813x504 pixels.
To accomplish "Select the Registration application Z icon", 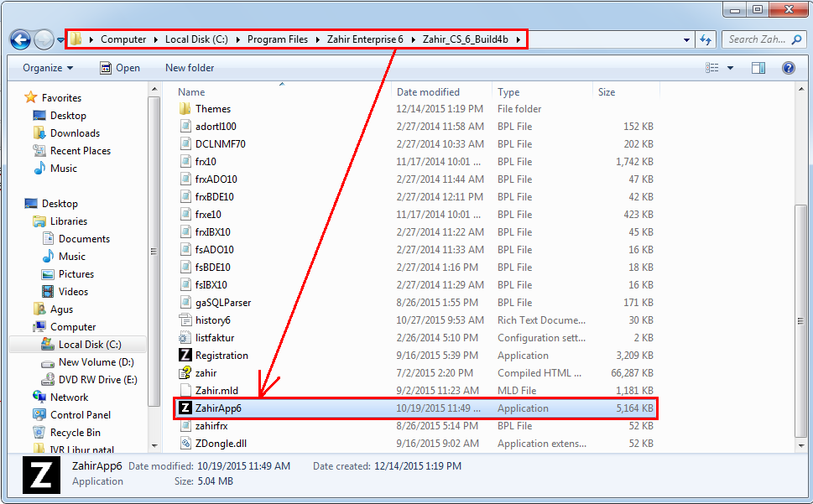I will pyautogui.click(x=185, y=356).
